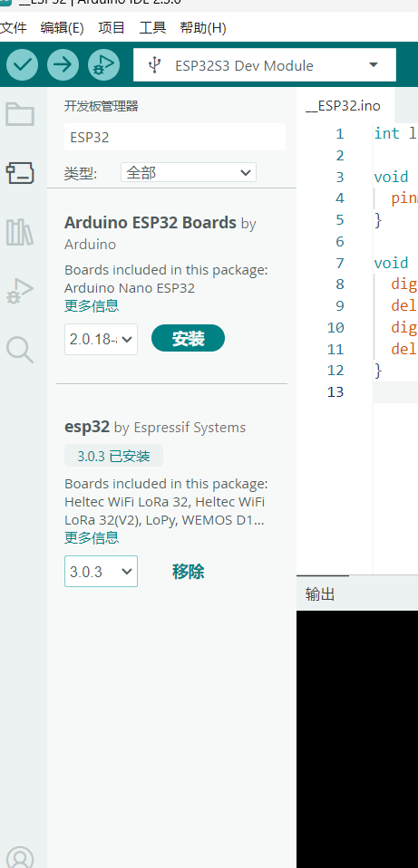Expand the 类型 全部 filter dropdown
418x868 pixels.
[189, 173]
